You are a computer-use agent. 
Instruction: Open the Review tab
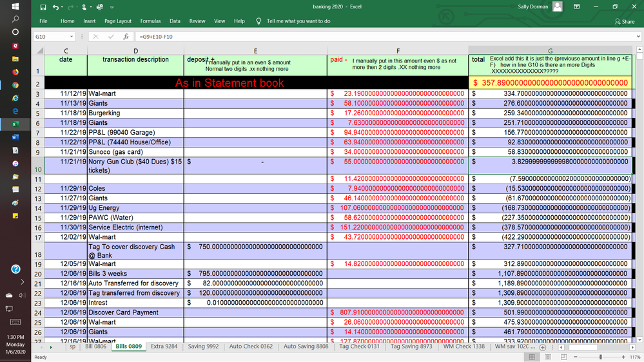197,21
